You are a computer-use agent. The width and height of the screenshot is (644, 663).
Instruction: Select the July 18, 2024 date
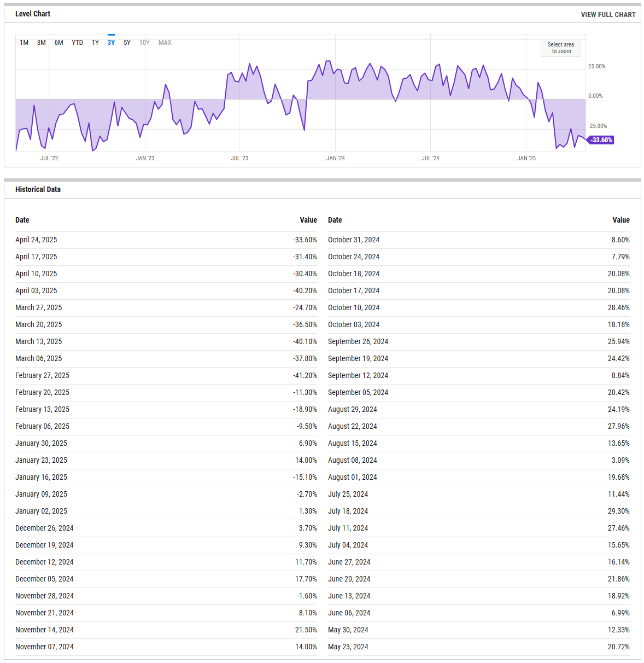tap(348, 511)
